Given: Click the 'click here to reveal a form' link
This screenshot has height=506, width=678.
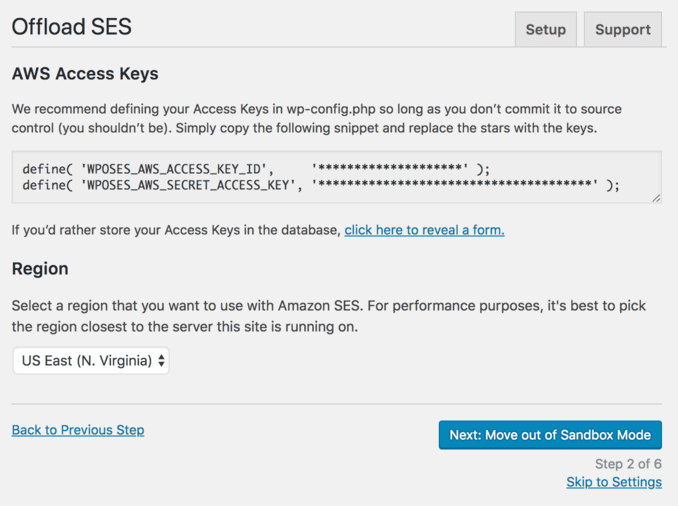Looking at the screenshot, I should [424, 230].
